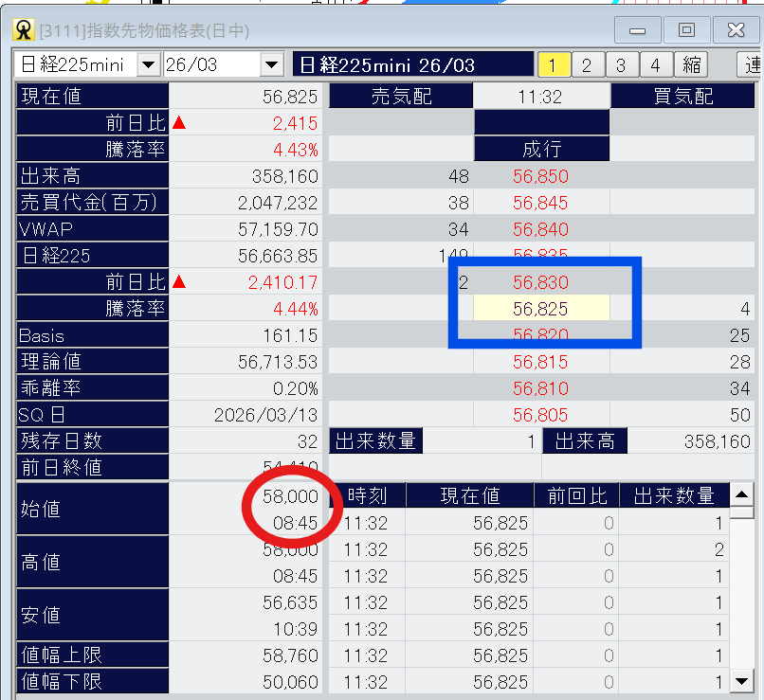The height and width of the screenshot is (700, 764).
Task: Click the 値幅下限 value 50,060
Action: [290, 682]
